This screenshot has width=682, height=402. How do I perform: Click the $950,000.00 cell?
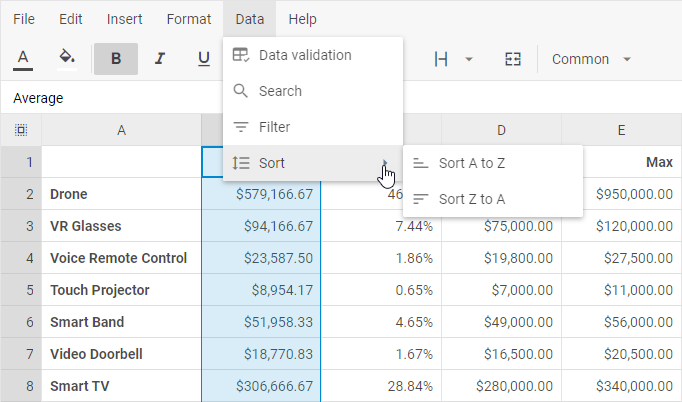click(x=632, y=194)
